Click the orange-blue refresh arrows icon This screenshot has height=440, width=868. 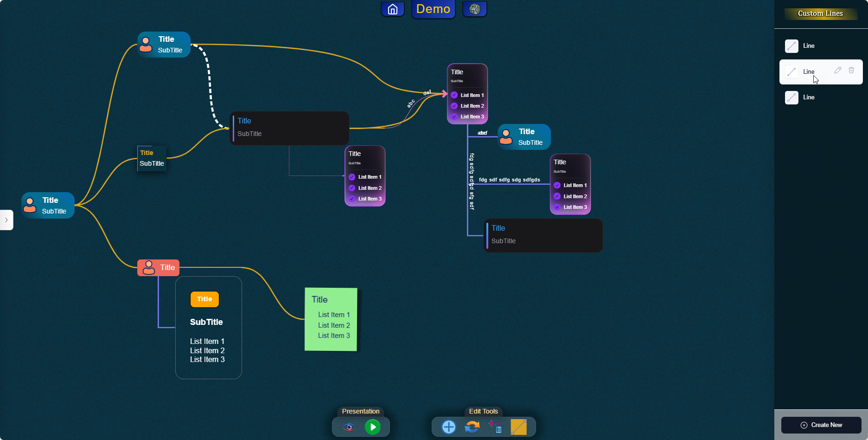coord(472,427)
